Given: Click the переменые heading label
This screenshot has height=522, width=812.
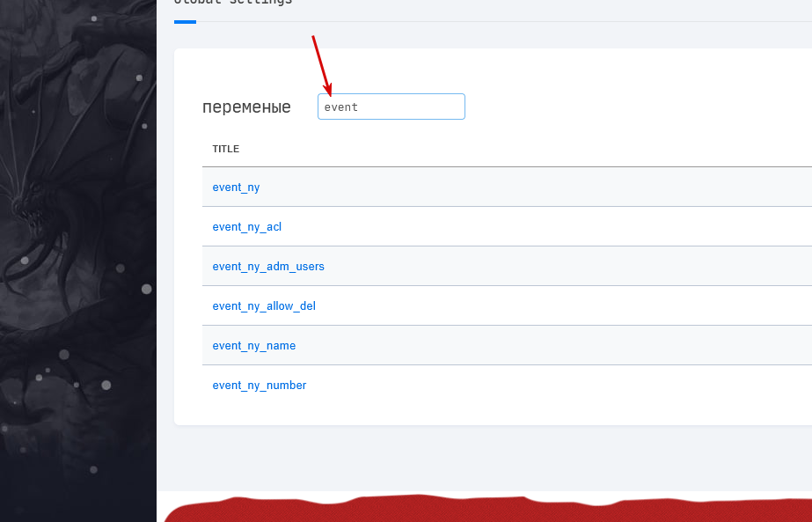Looking at the screenshot, I should (246, 107).
